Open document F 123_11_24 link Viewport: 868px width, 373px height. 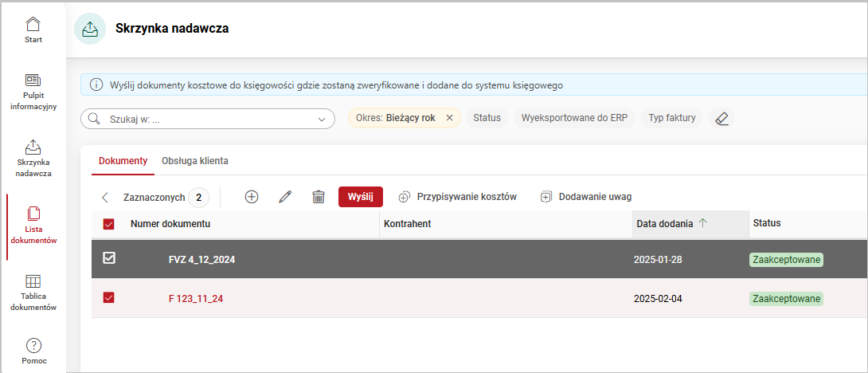(x=196, y=299)
